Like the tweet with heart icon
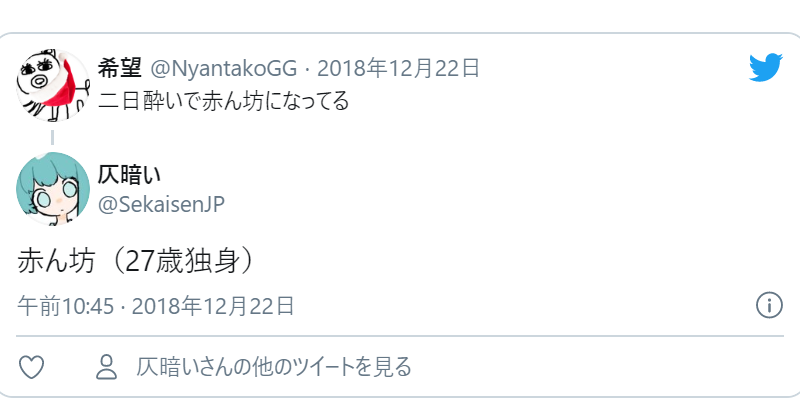800x402 pixels. [32, 367]
